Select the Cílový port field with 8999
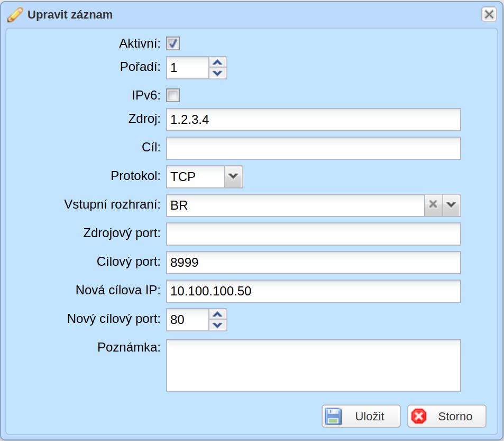The width and height of the screenshot is (504, 441). pos(314,263)
